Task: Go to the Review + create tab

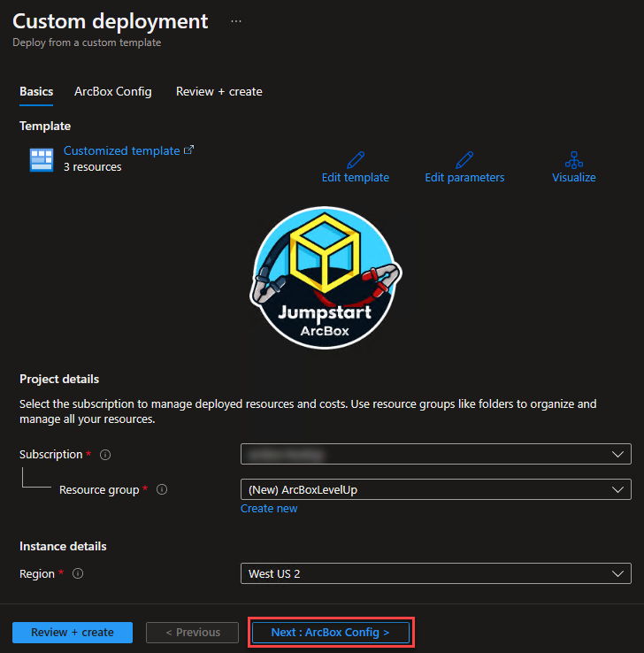Action: pyautogui.click(x=219, y=92)
